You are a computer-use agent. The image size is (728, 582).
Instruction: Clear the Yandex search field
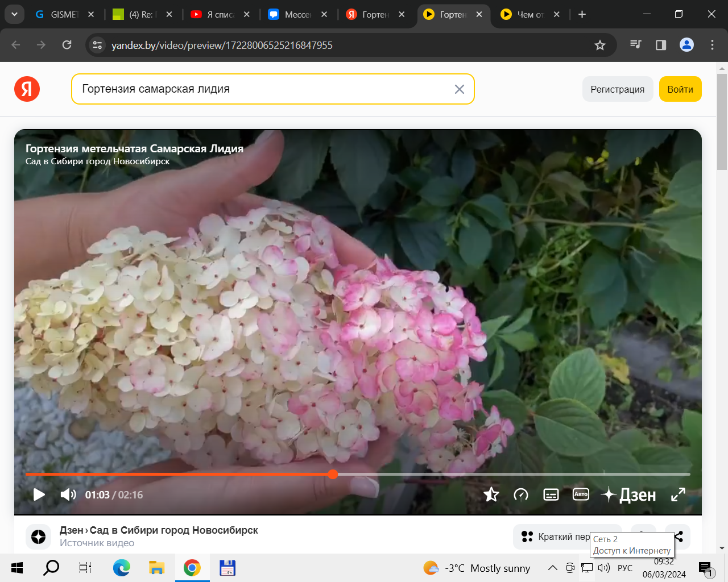click(x=460, y=89)
